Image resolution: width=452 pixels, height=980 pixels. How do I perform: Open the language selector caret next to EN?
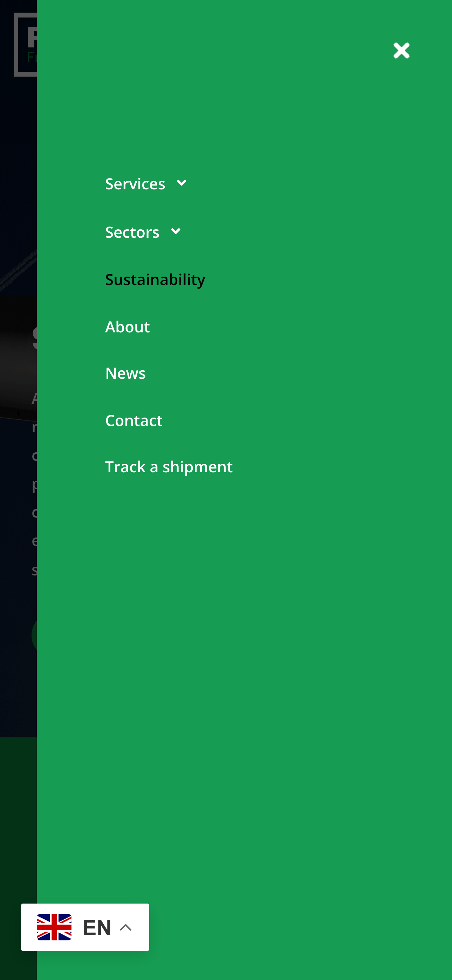coord(126,927)
